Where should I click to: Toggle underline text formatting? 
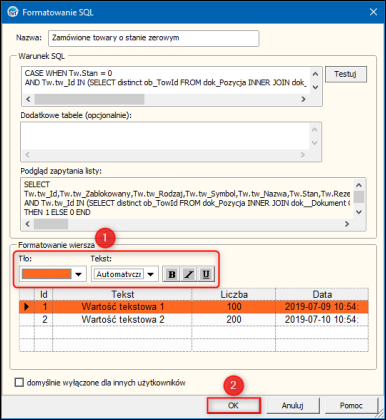click(206, 274)
